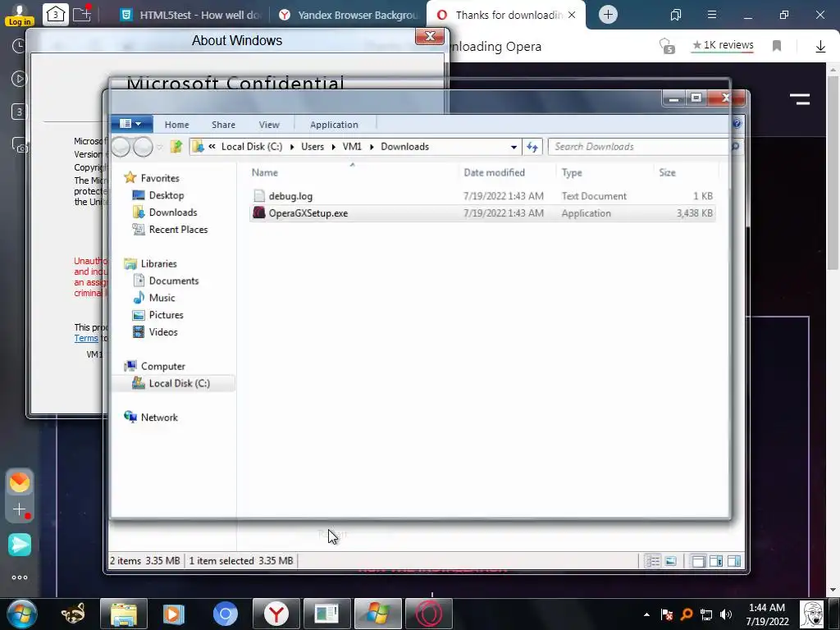Open a new browser tab with plus
This screenshot has width=840, height=630.
tap(608, 15)
